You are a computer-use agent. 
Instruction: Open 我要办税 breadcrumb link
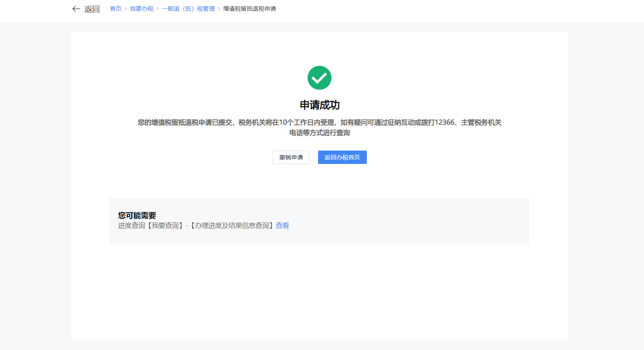point(141,9)
